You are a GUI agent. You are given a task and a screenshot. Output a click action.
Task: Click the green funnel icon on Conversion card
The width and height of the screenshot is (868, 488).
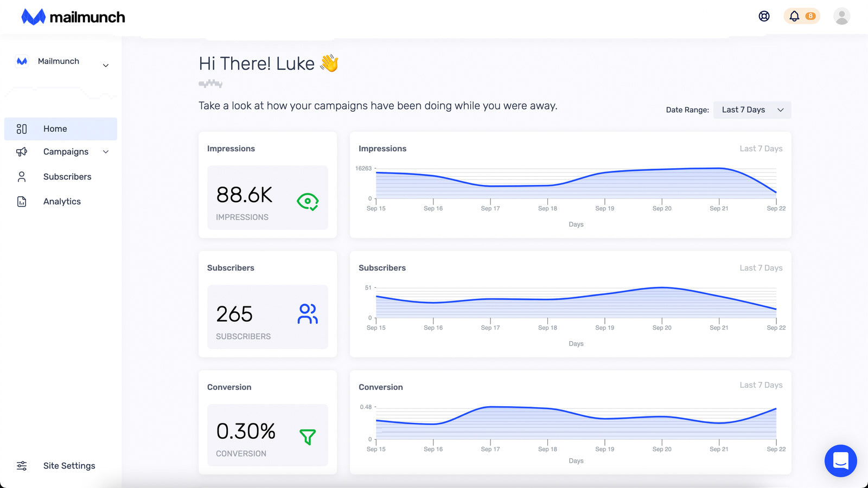click(x=308, y=436)
